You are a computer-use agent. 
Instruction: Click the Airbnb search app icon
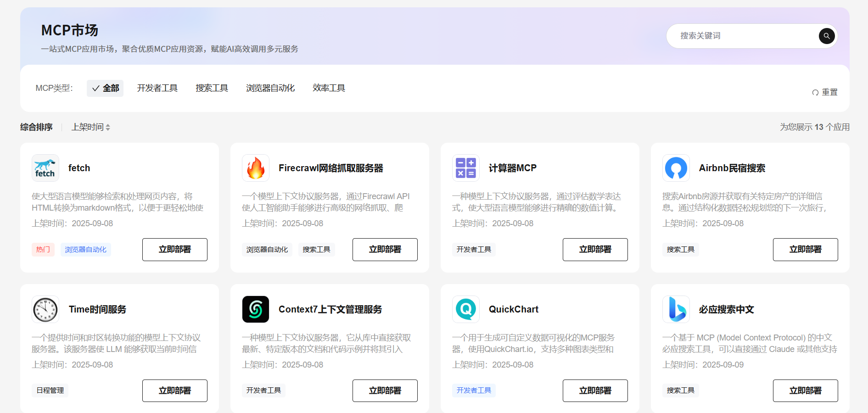click(676, 168)
